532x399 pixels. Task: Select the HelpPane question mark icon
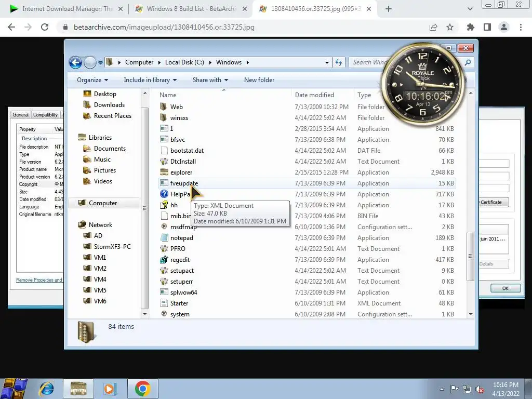[x=164, y=194]
